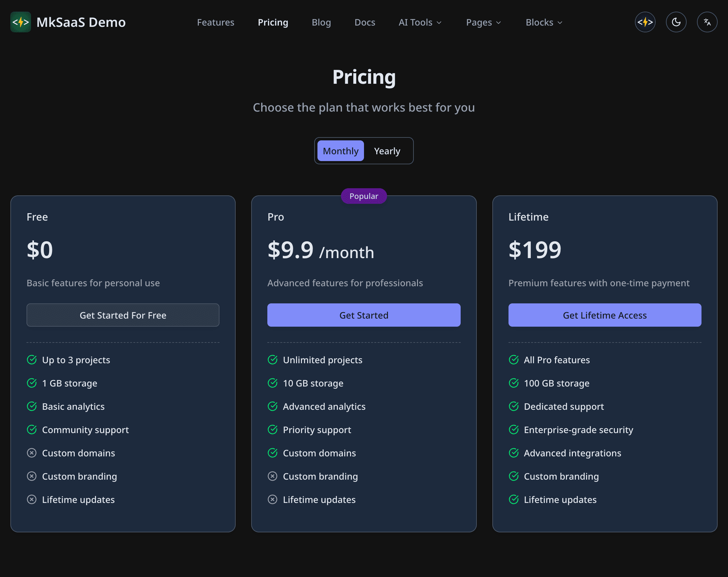Click Get Lifetime Access button

(x=605, y=315)
